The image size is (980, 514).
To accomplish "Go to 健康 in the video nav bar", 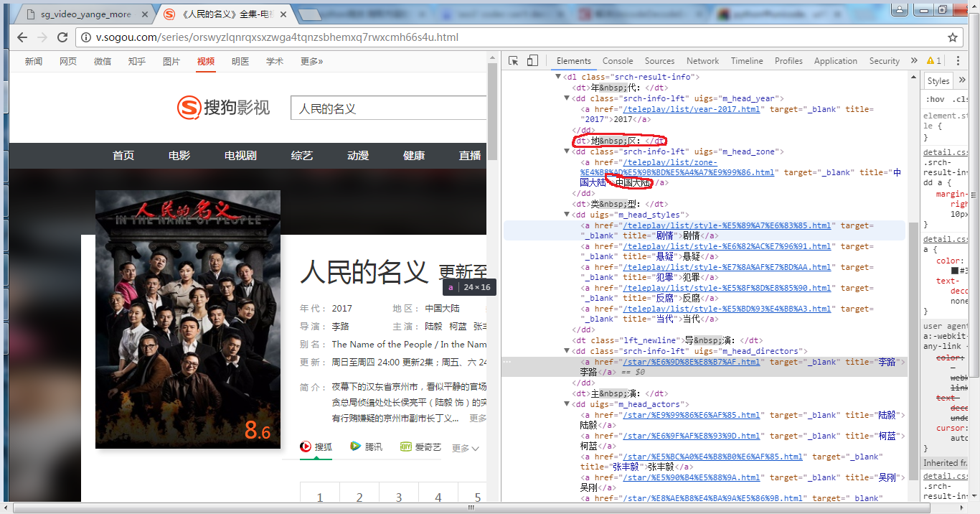I will point(414,156).
